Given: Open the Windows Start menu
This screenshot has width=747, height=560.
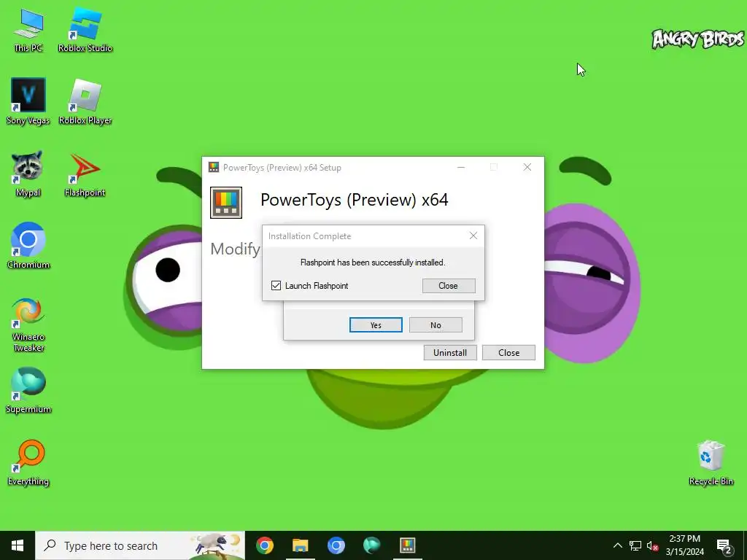Looking at the screenshot, I should [x=18, y=545].
